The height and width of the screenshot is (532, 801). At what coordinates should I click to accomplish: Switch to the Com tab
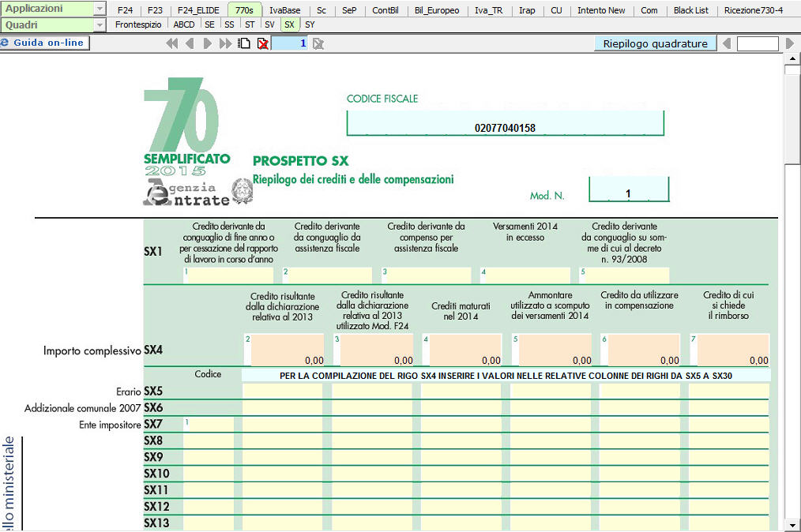point(649,10)
